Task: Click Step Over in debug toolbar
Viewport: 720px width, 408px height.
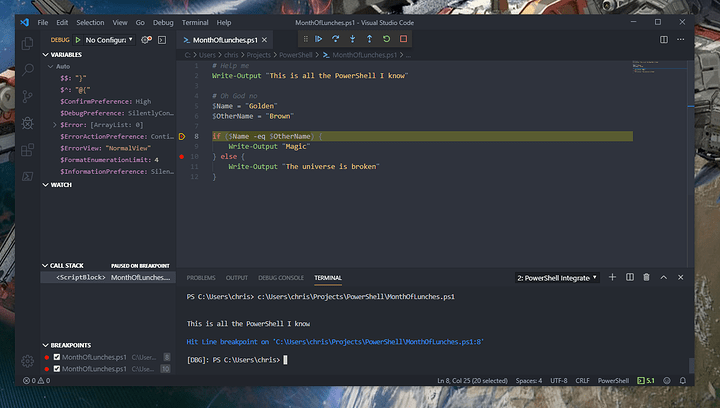Action: (336, 39)
